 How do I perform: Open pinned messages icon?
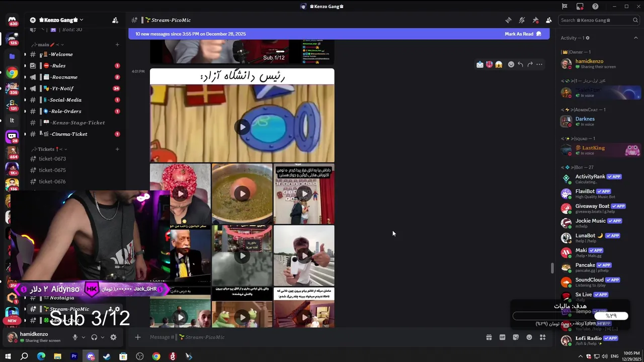(x=535, y=20)
